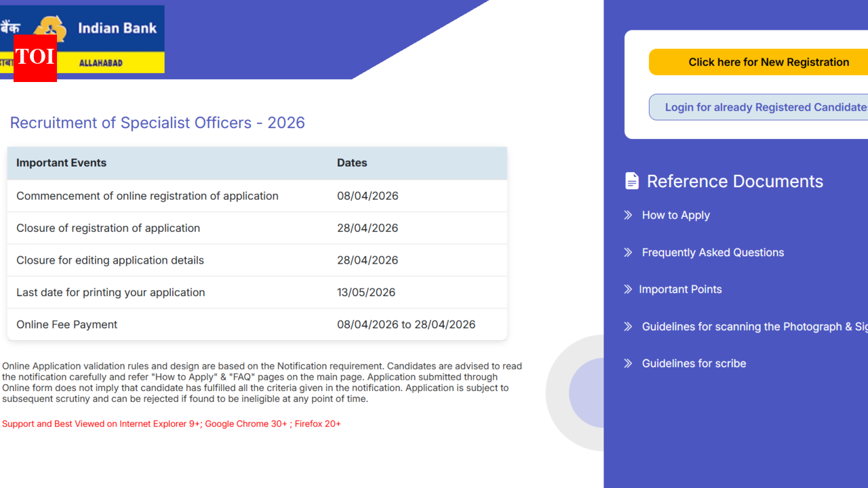Expand the Frequently Asked Questions section

(713, 252)
